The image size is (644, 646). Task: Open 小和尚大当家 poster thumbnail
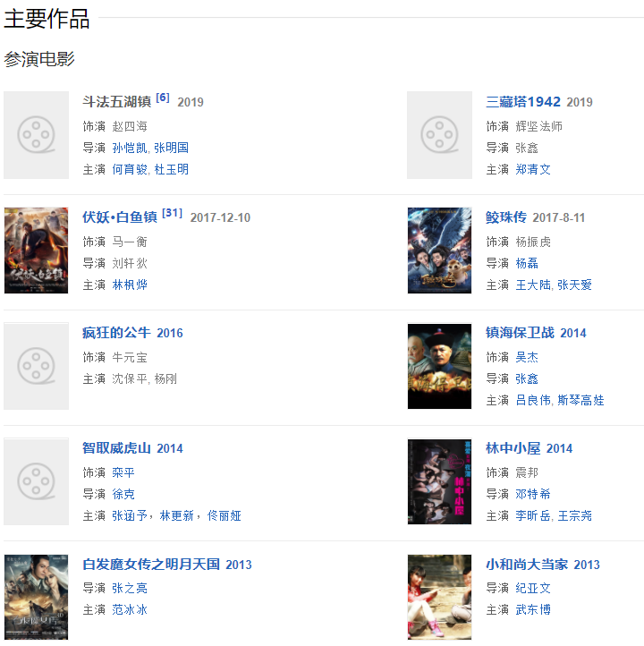pos(439,597)
